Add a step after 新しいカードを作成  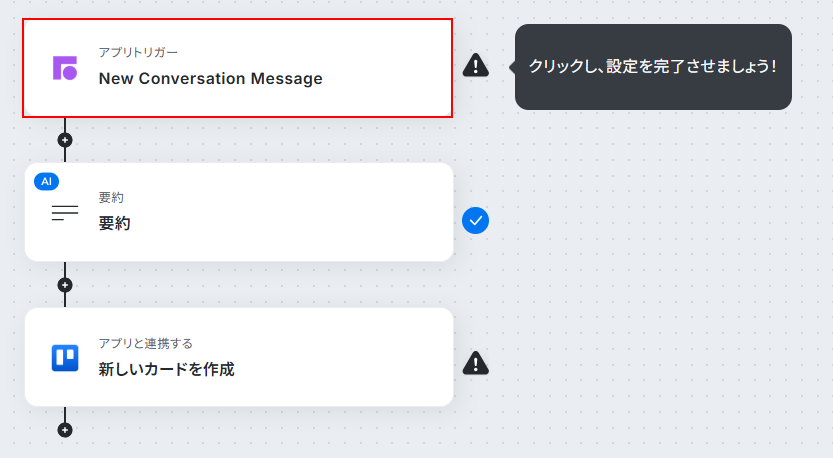coord(65,430)
